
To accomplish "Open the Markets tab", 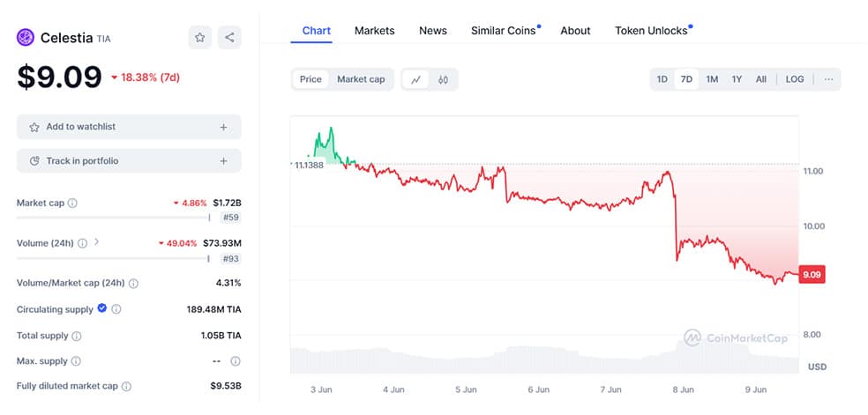I will (x=375, y=31).
